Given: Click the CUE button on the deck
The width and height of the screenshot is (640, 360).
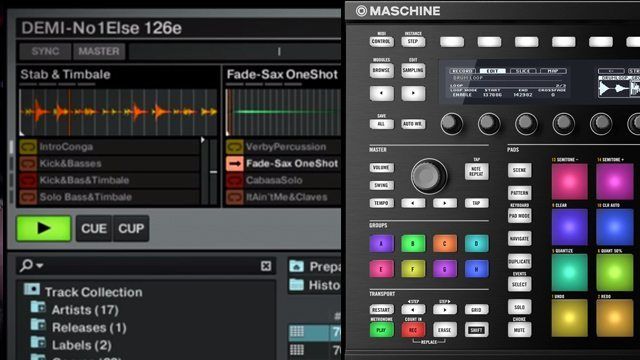Looking at the screenshot, I should [94, 229].
